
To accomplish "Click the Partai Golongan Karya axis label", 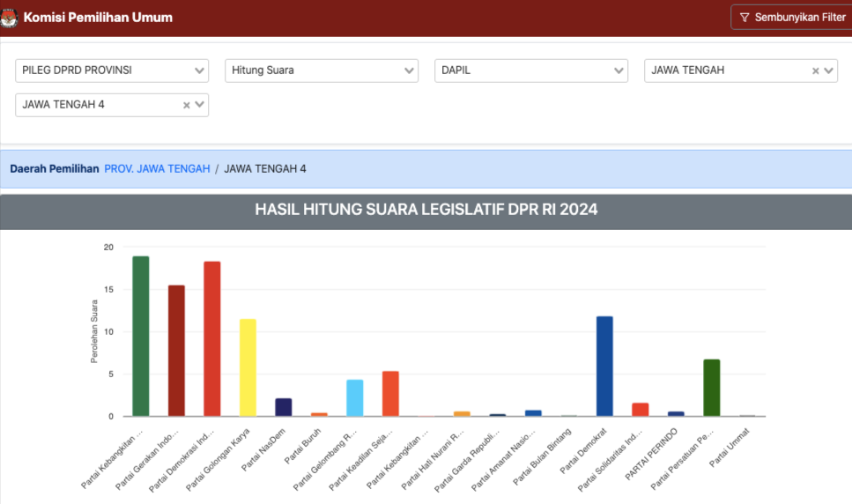I will (218, 459).
